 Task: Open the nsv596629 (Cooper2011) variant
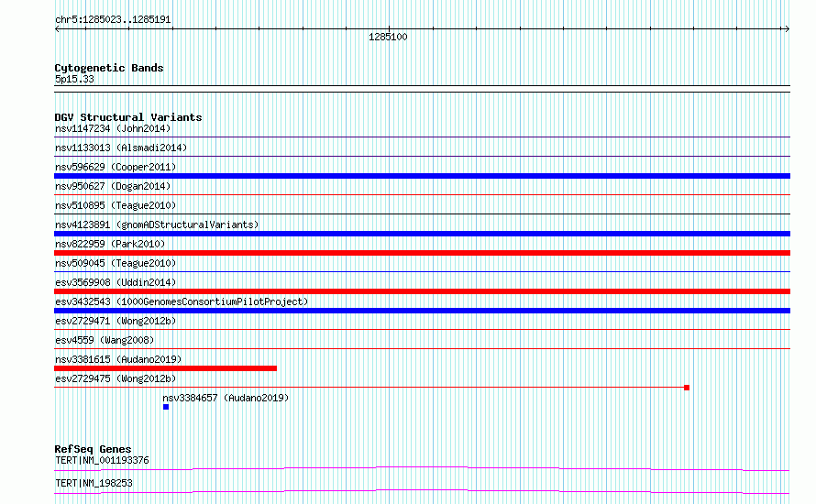click(116, 167)
